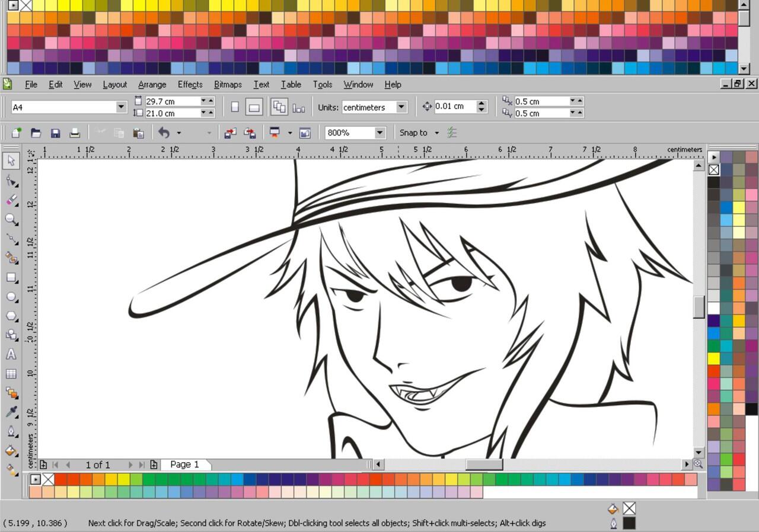Open the 800% zoom level dropdown

pos(380,133)
